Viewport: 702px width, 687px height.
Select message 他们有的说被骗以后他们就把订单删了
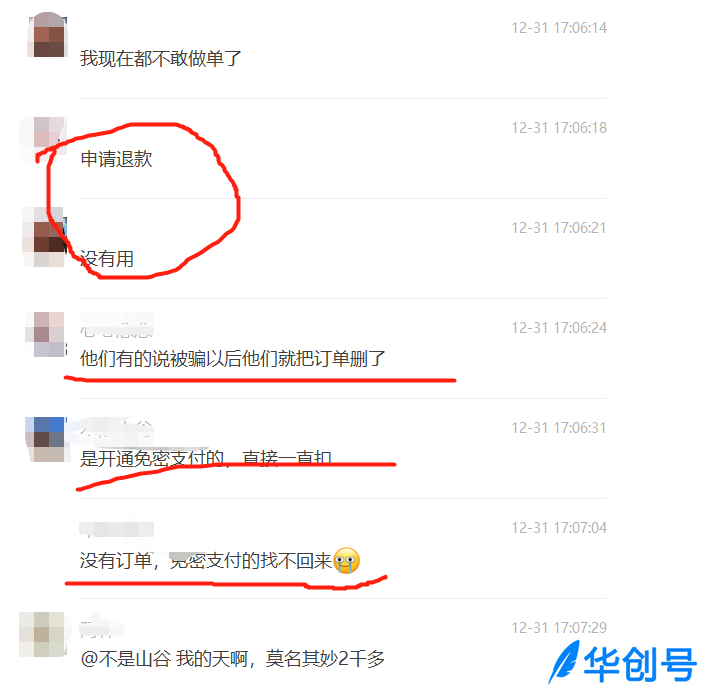pos(232,359)
